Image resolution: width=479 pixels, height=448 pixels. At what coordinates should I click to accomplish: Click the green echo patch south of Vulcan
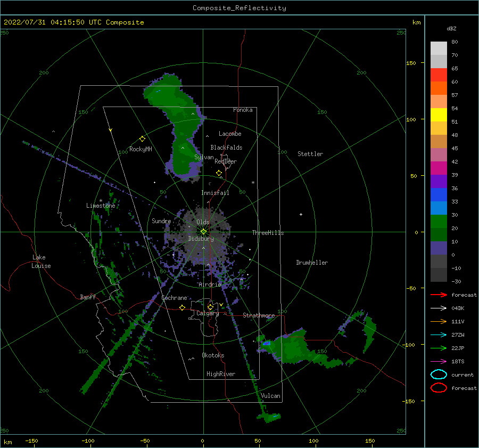269,417
